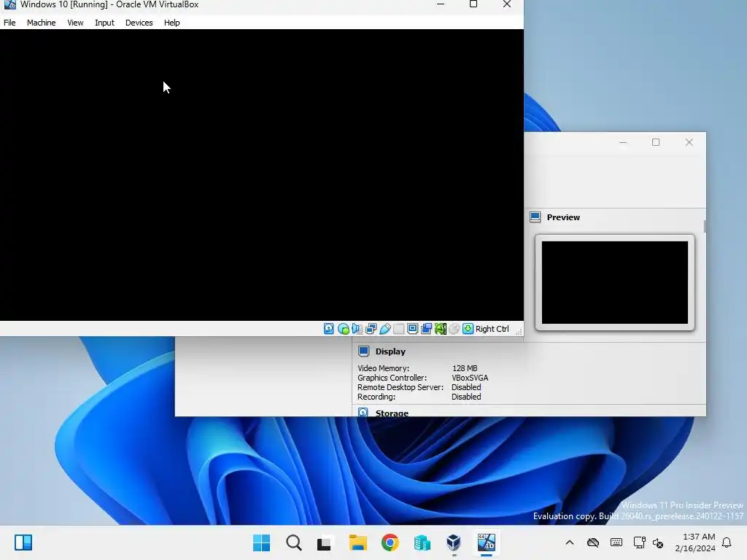Viewport: 747px width, 560px height.
Task: Open the notifications bell
Action: click(727, 542)
